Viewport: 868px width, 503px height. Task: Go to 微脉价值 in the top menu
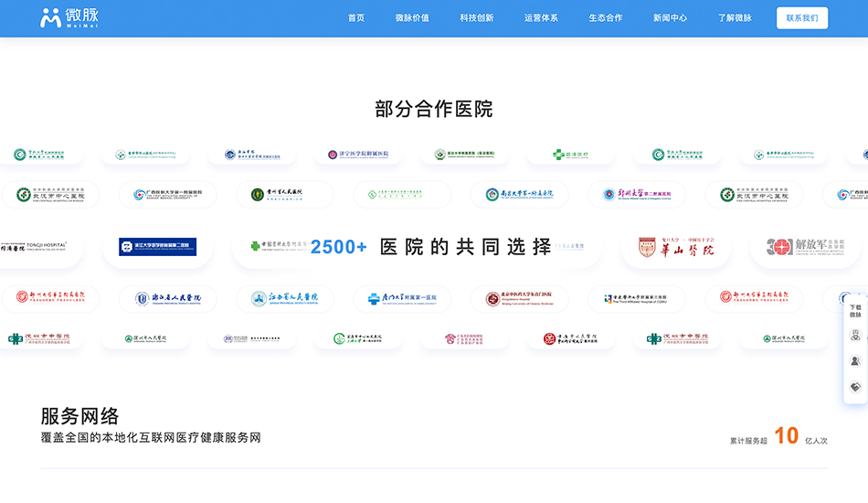(x=412, y=18)
